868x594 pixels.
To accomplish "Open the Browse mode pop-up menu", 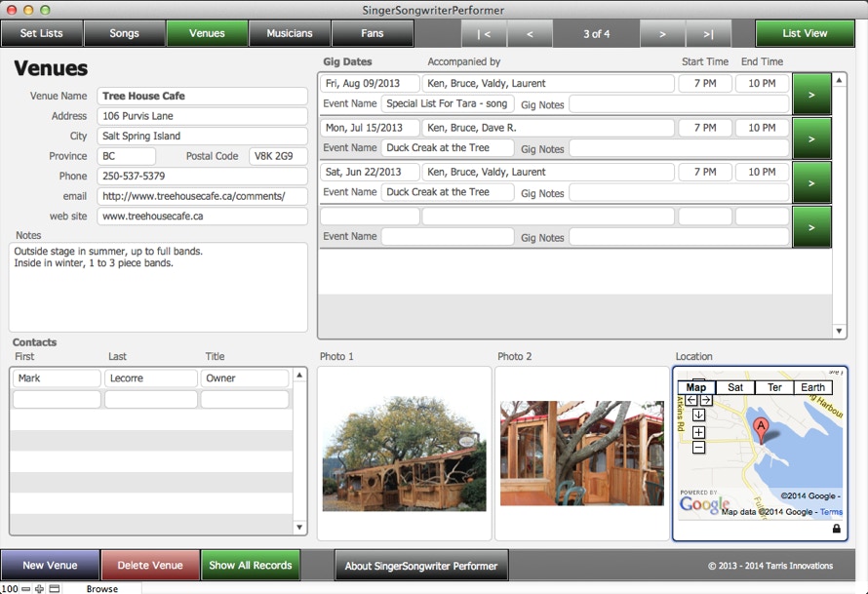I will tap(101, 588).
